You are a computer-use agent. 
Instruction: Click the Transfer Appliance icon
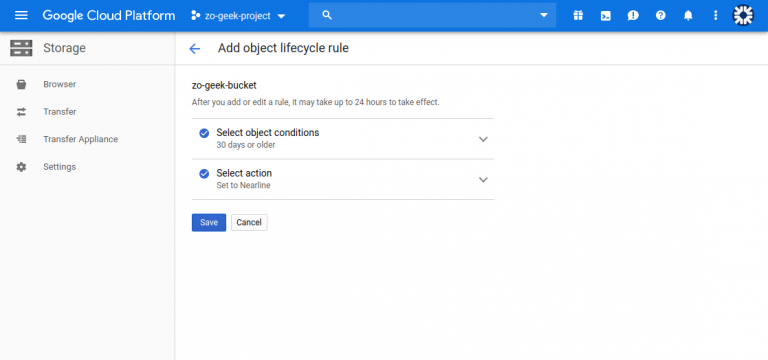[21, 140]
